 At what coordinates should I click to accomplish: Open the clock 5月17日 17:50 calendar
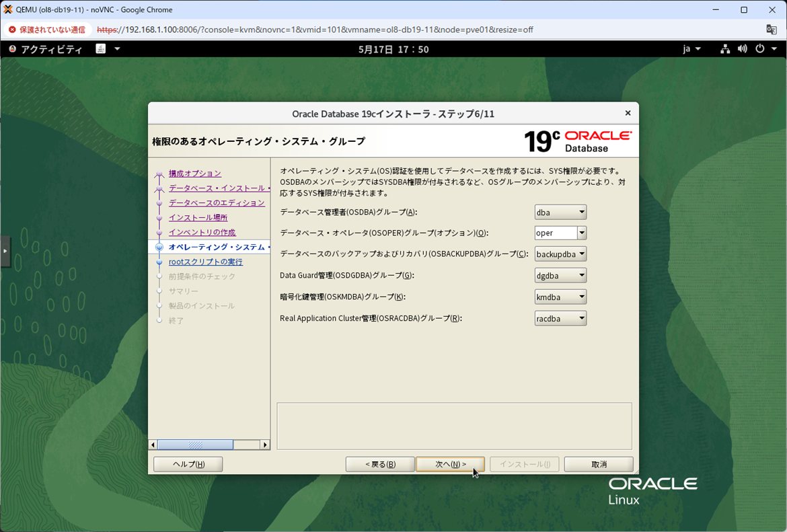[394, 49]
